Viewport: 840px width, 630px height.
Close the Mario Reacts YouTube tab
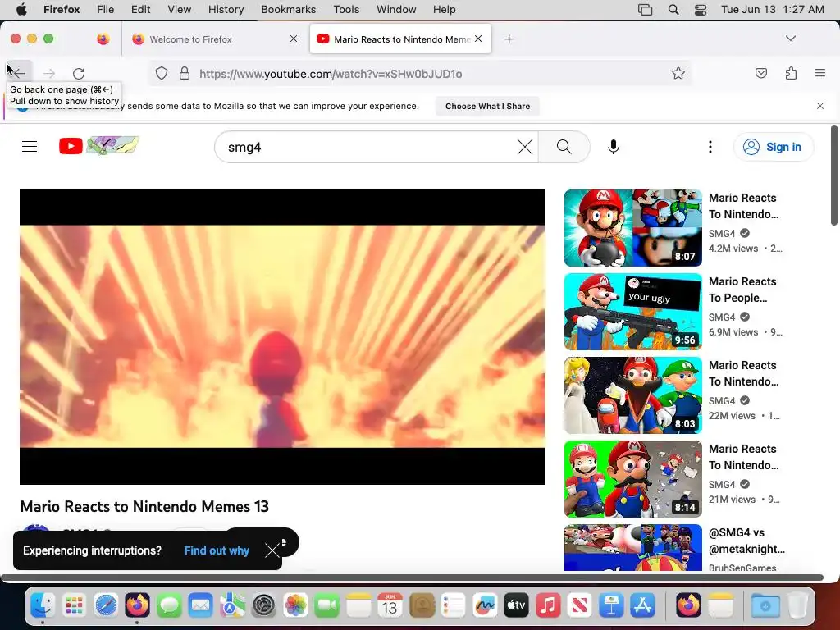[478, 39]
